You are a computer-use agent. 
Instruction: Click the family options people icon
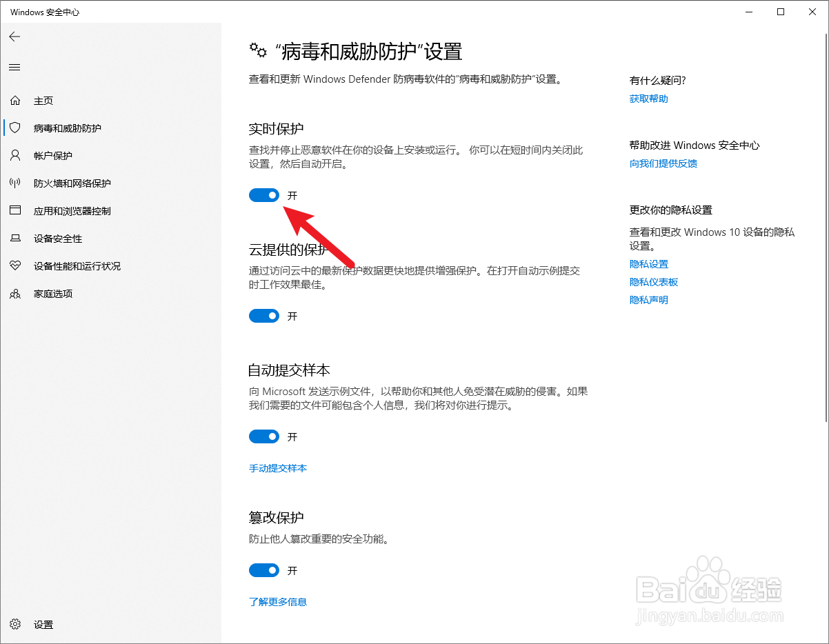pos(15,294)
